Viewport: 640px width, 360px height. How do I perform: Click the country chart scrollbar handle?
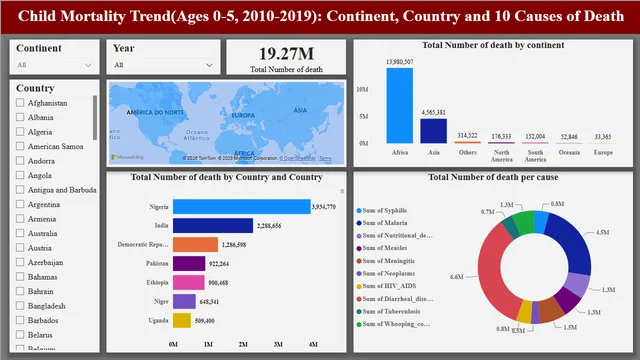click(342, 191)
